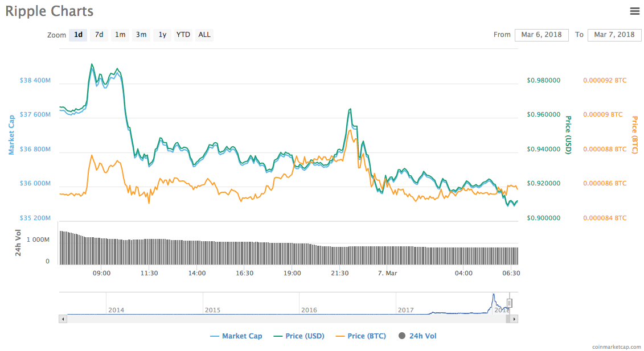Click the 2014 label in navigator
The height and width of the screenshot is (351, 644).
[x=116, y=310]
